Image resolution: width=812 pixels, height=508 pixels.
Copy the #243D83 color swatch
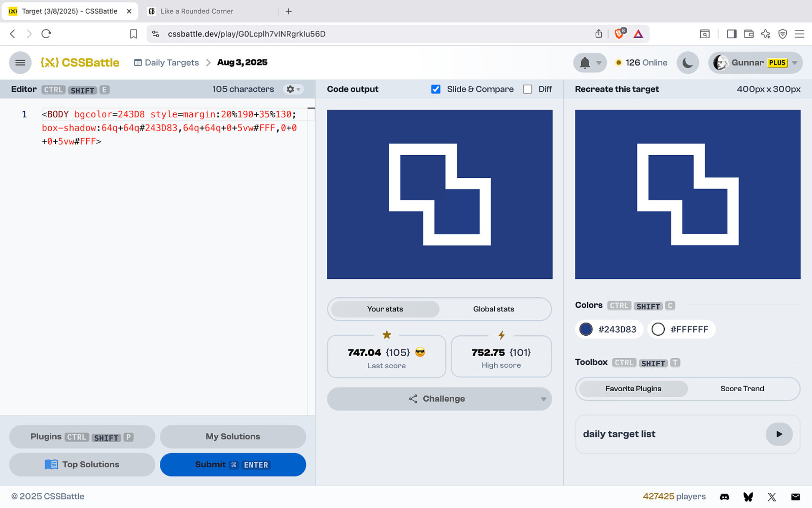click(610, 329)
